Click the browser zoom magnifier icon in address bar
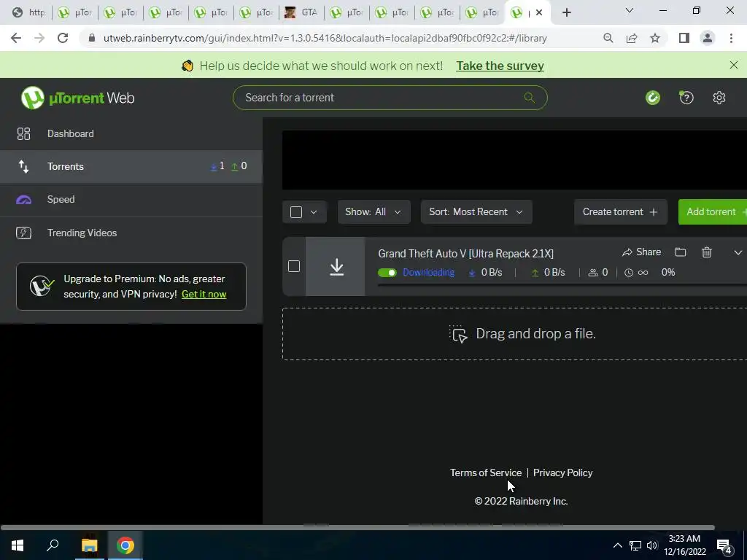Screen dimensions: 747x560 coord(608,38)
